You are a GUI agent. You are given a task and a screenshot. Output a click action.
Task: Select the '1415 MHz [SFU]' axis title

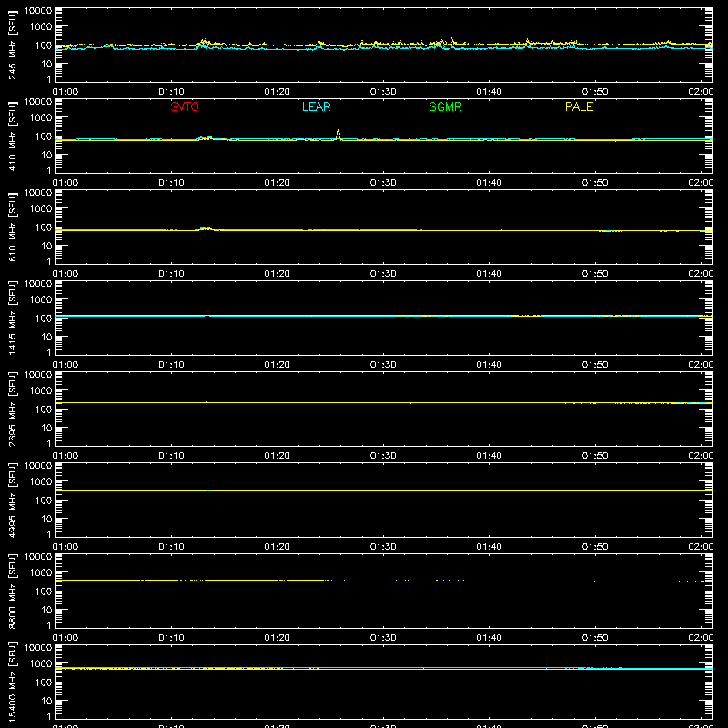click(x=13, y=318)
